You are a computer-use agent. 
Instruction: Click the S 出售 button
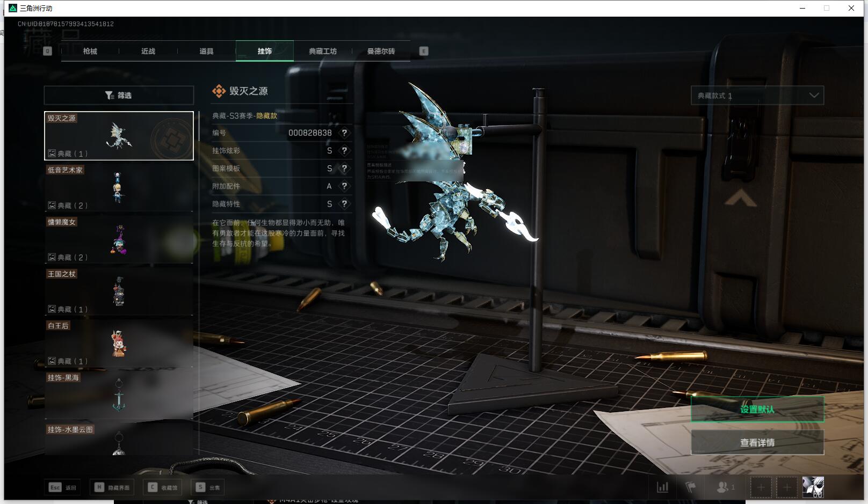(208, 487)
